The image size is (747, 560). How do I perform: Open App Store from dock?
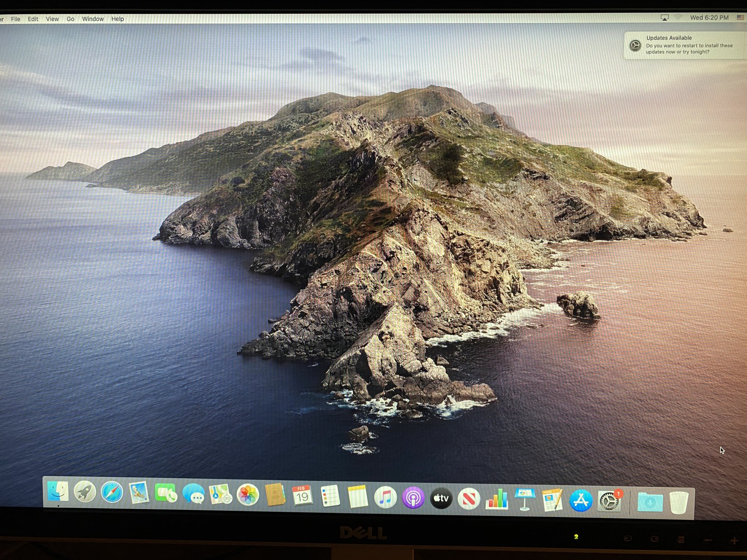click(x=580, y=501)
